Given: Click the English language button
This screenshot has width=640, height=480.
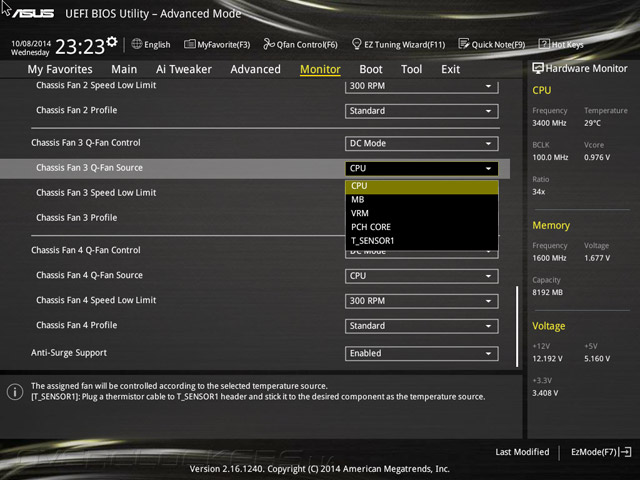Looking at the screenshot, I should [151, 44].
